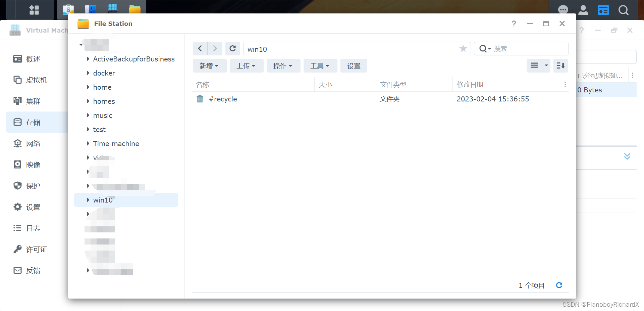
Task: Click the bottom status bar refresh icon
Action: pyautogui.click(x=559, y=285)
